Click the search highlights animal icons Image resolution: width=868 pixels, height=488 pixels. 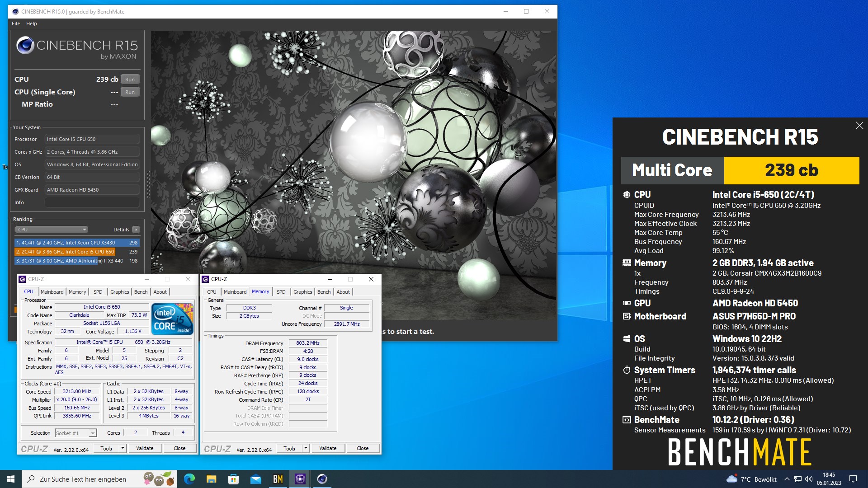click(158, 479)
